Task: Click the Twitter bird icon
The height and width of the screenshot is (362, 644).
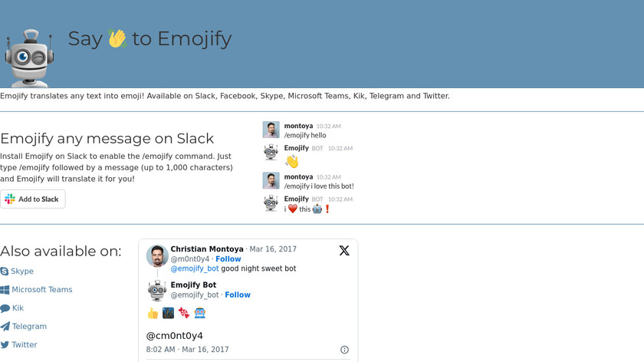Action: (5, 345)
